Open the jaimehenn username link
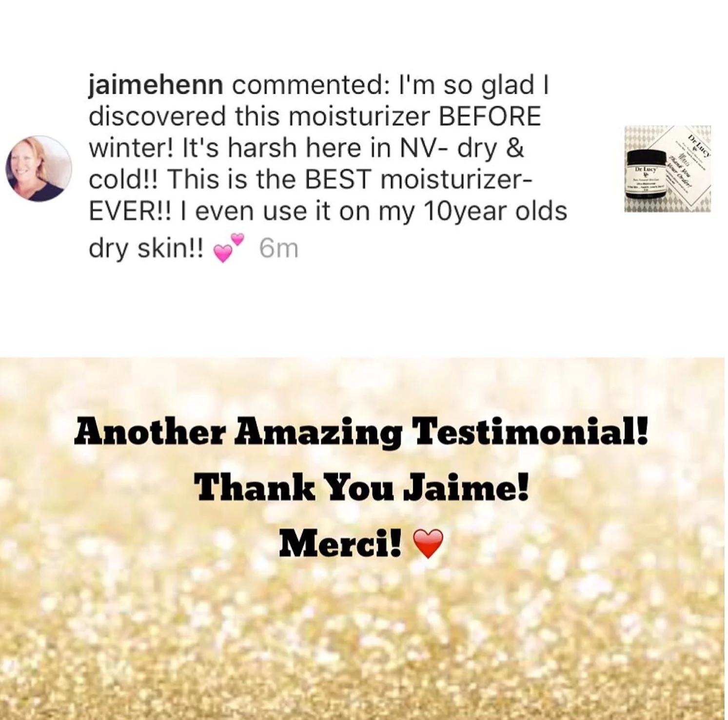The image size is (728, 720). pyautogui.click(x=156, y=86)
